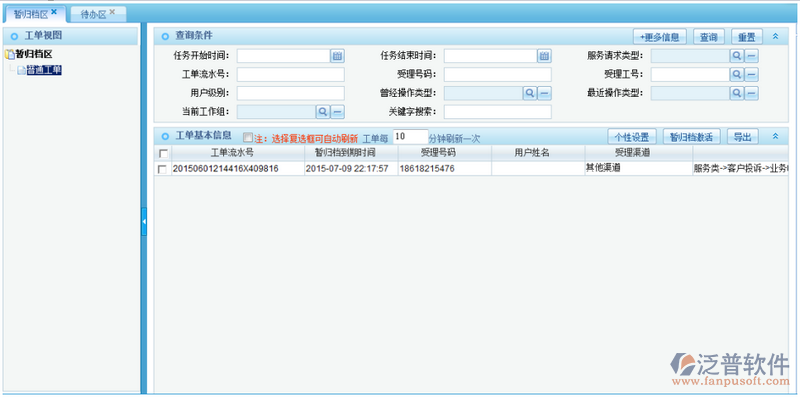
Task: Open calendar picker for 任务开始时间
Action: pyautogui.click(x=337, y=56)
